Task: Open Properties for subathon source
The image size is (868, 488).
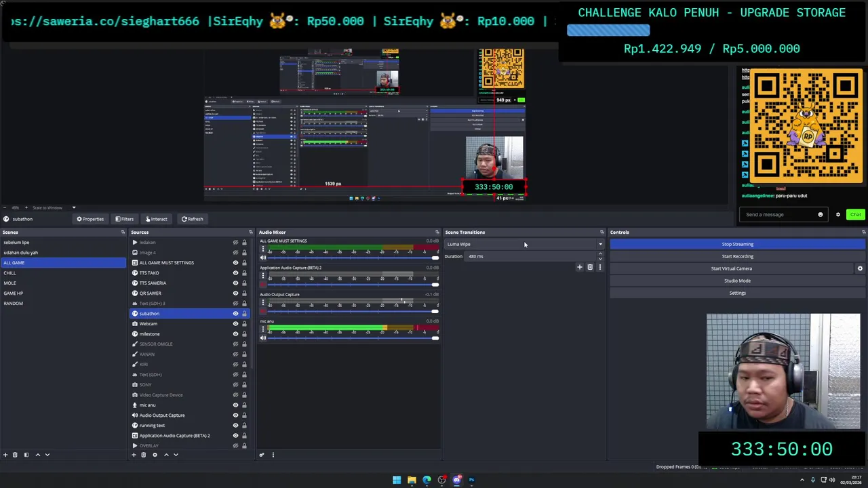Action: (90, 219)
